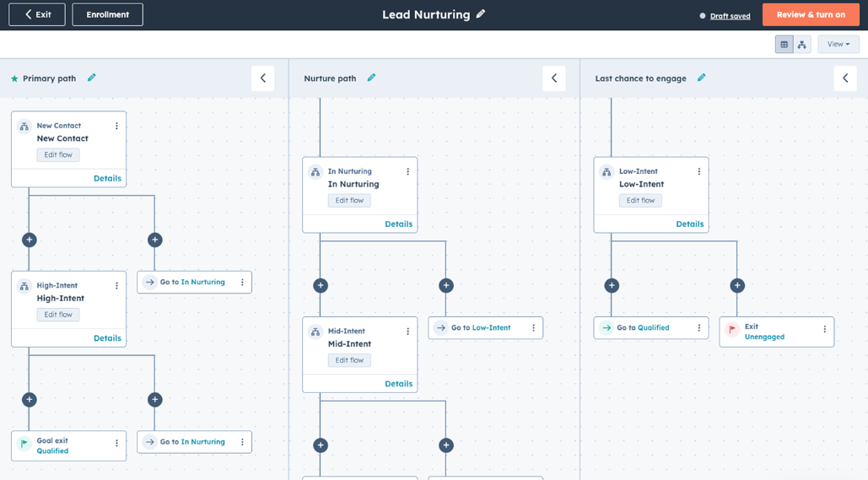Switch to table grid view icon
868x480 pixels.
click(x=784, y=45)
